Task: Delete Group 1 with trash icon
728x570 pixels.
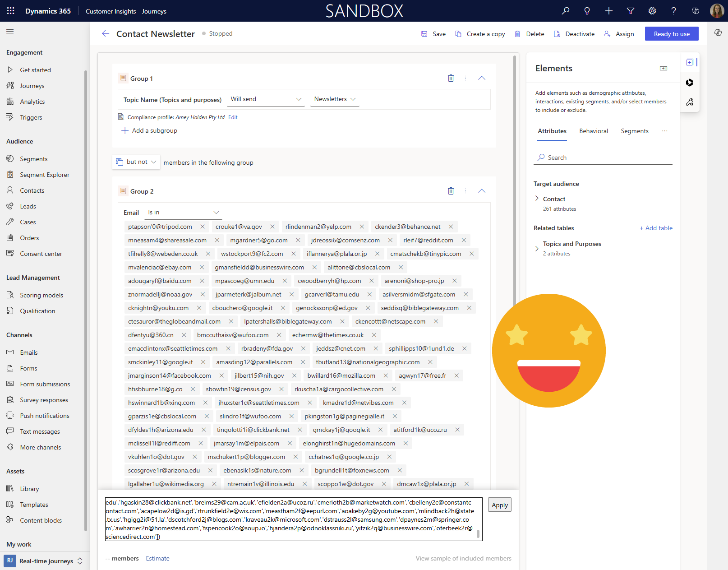Action: (451, 78)
